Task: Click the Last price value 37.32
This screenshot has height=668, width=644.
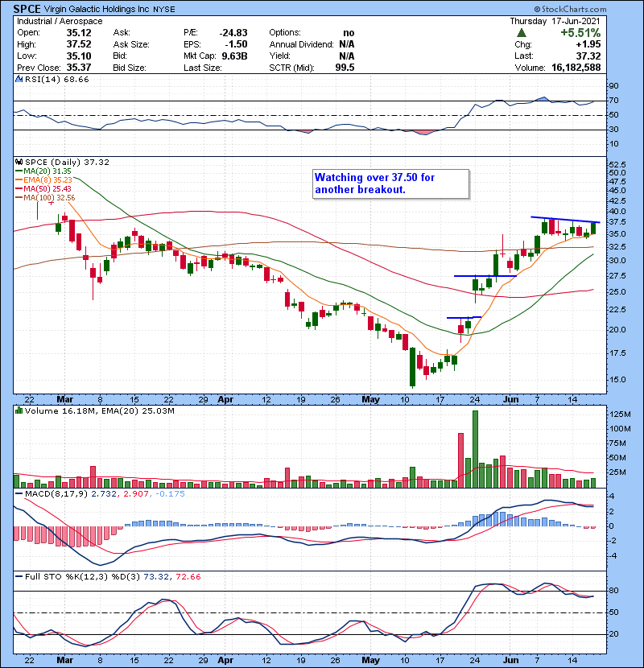Action: tap(588, 56)
